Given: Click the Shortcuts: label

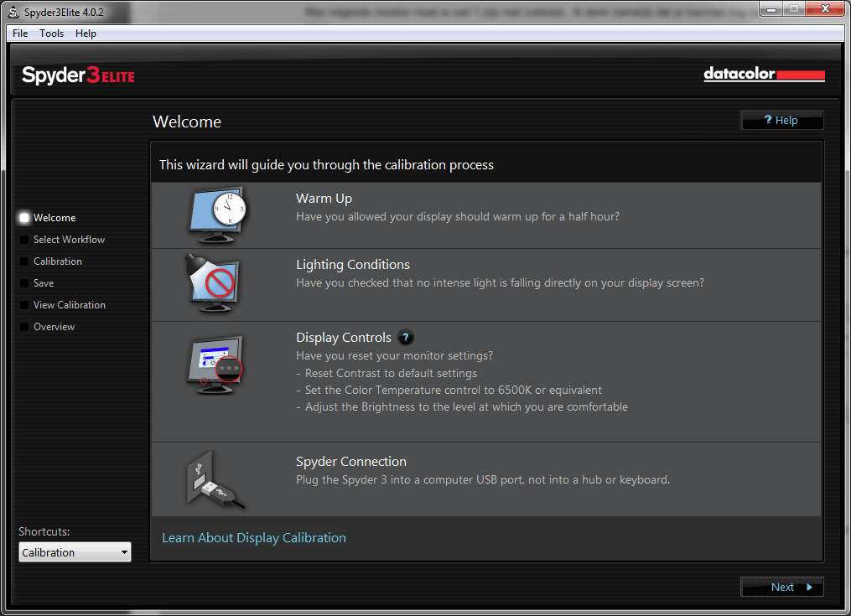Looking at the screenshot, I should click(44, 531).
